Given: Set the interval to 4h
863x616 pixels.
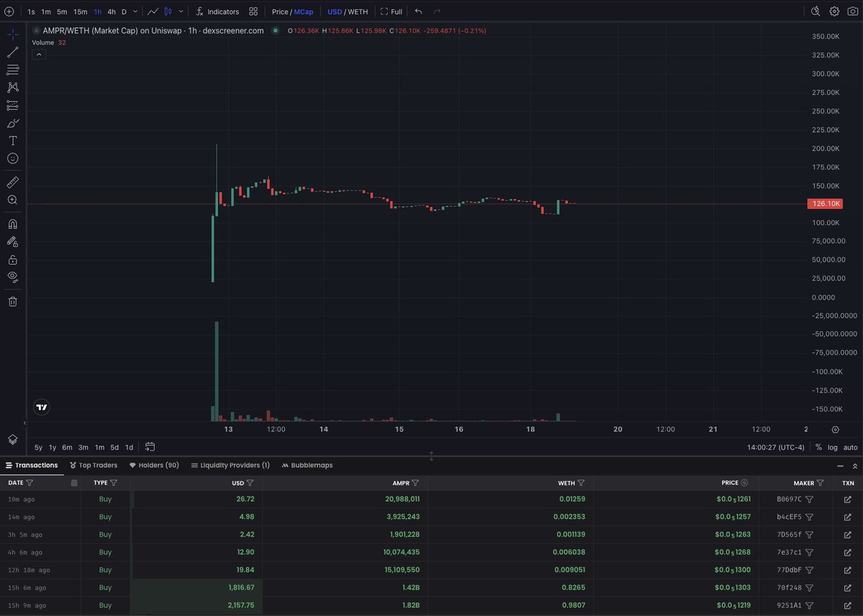Looking at the screenshot, I should tap(111, 12).
